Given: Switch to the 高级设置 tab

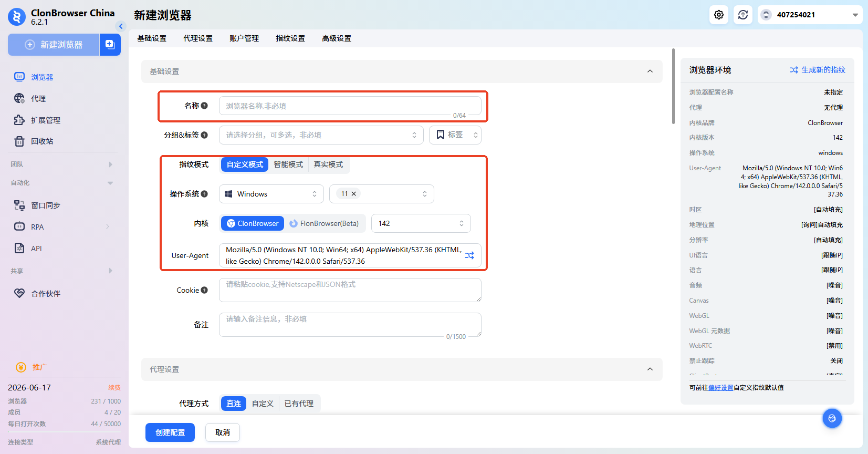Looking at the screenshot, I should pyautogui.click(x=337, y=38).
